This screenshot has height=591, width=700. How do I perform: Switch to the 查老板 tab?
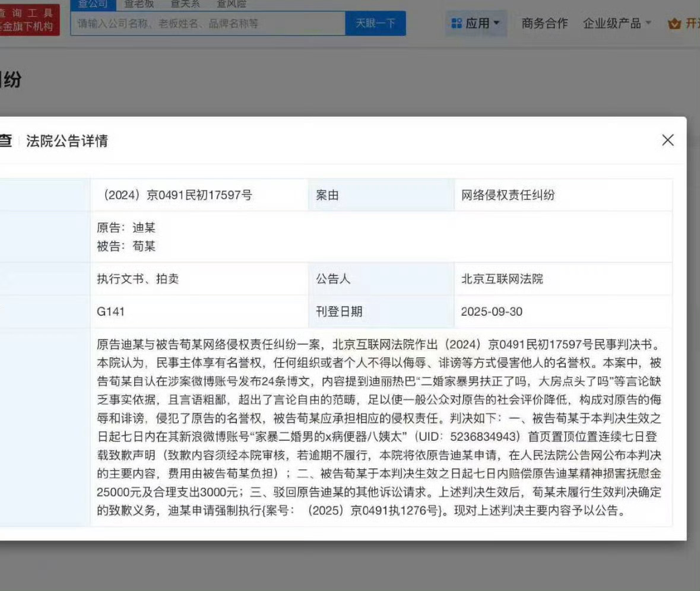point(139,4)
